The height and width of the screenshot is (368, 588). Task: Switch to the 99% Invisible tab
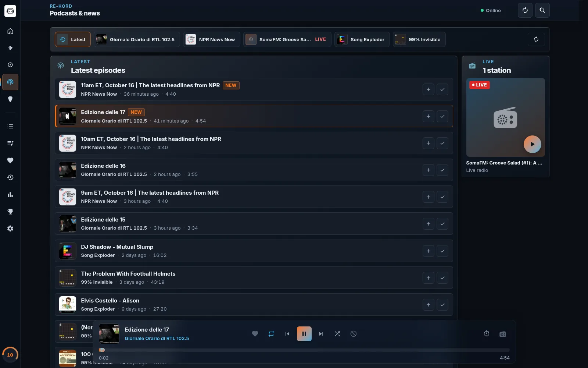(x=419, y=39)
